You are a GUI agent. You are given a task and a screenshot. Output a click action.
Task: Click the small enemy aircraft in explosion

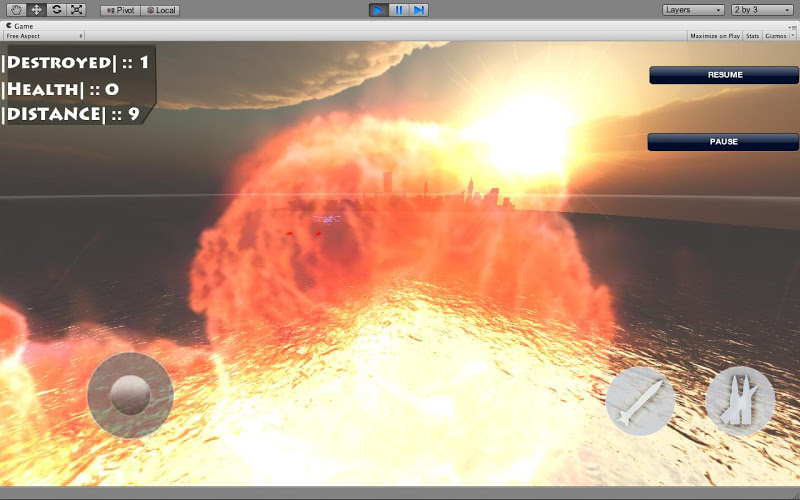pos(327,219)
